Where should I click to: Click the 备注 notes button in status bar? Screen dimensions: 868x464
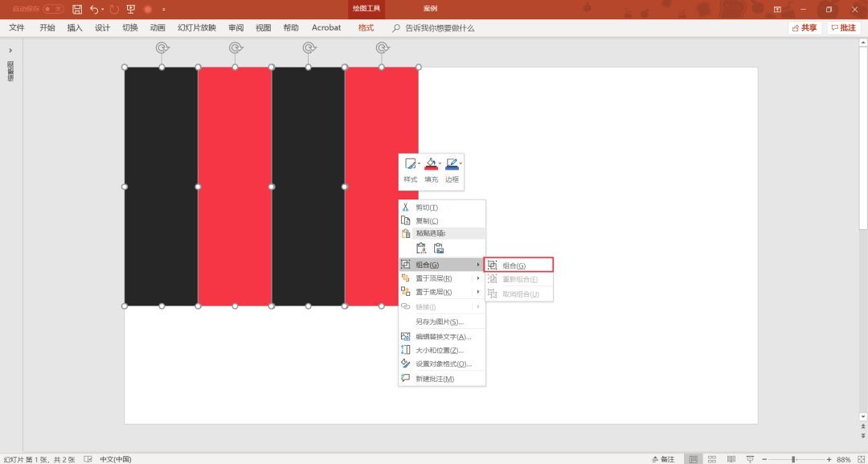click(x=664, y=459)
